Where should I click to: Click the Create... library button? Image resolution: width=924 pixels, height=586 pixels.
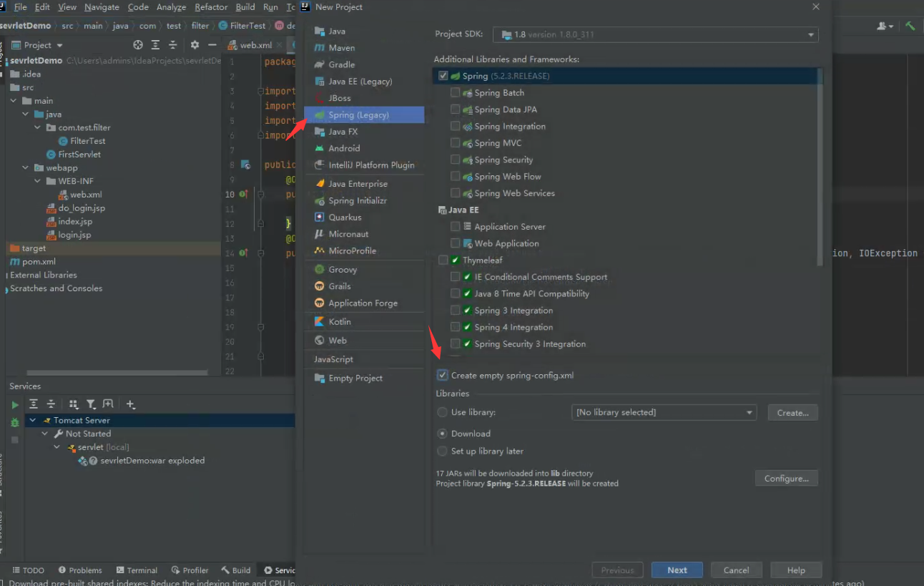pyautogui.click(x=792, y=413)
